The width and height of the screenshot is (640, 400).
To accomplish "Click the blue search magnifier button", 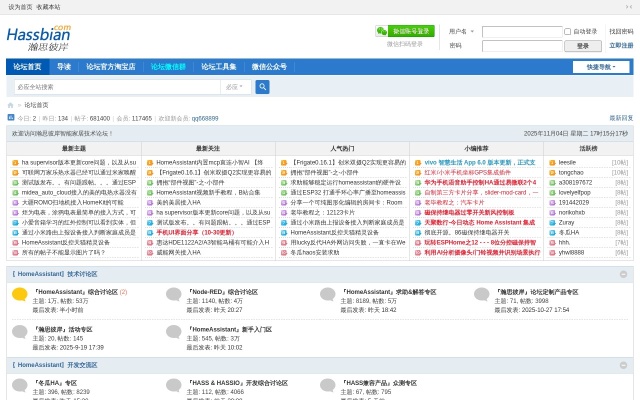I will coord(262,87).
